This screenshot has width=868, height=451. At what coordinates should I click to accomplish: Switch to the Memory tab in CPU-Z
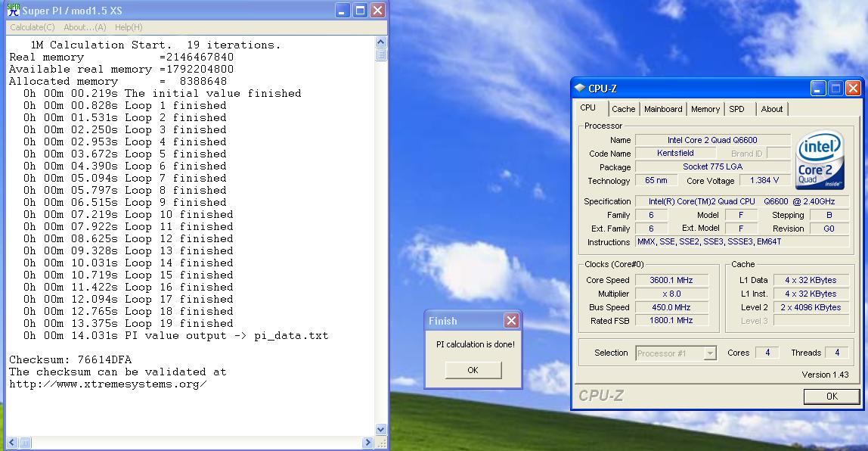(705, 109)
